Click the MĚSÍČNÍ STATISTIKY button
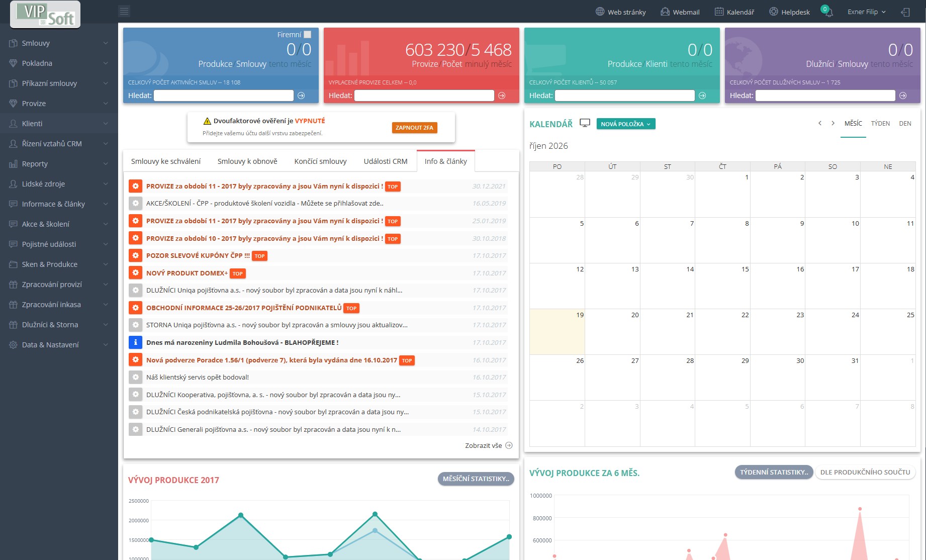This screenshot has height=560, width=926. [476, 479]
